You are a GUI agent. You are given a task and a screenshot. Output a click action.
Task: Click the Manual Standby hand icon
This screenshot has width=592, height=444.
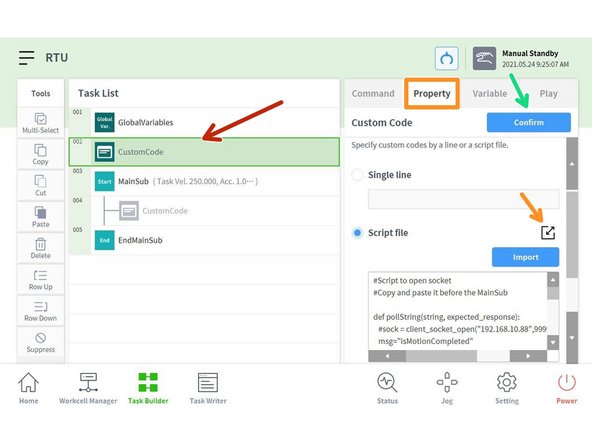(x=484, y=59)
